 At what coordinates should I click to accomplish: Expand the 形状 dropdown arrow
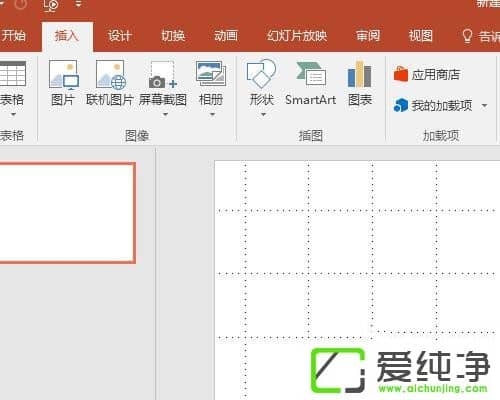tap(263, 115)
